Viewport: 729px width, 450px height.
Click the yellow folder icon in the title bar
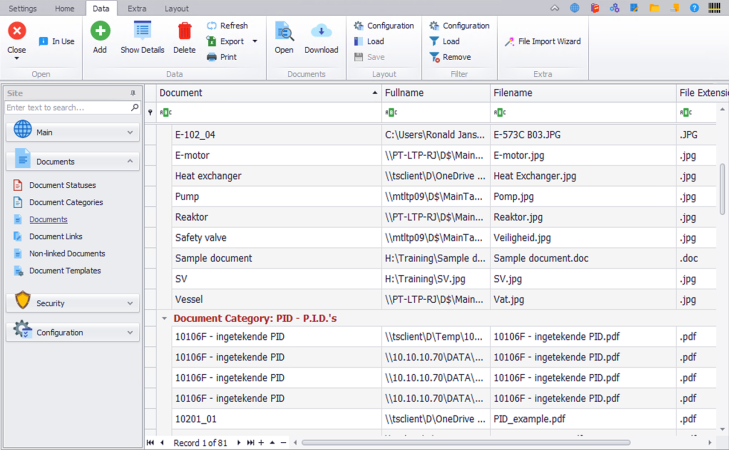coord(655,8)
